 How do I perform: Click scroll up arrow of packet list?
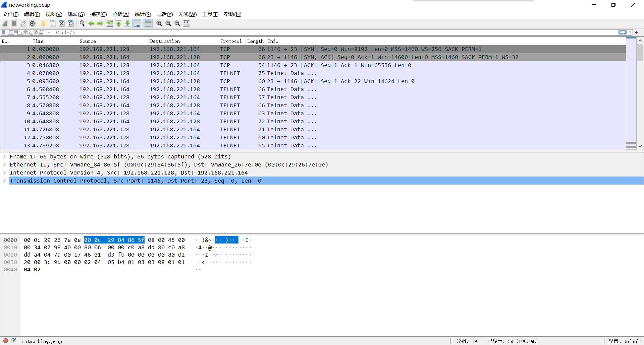(640, 41)
